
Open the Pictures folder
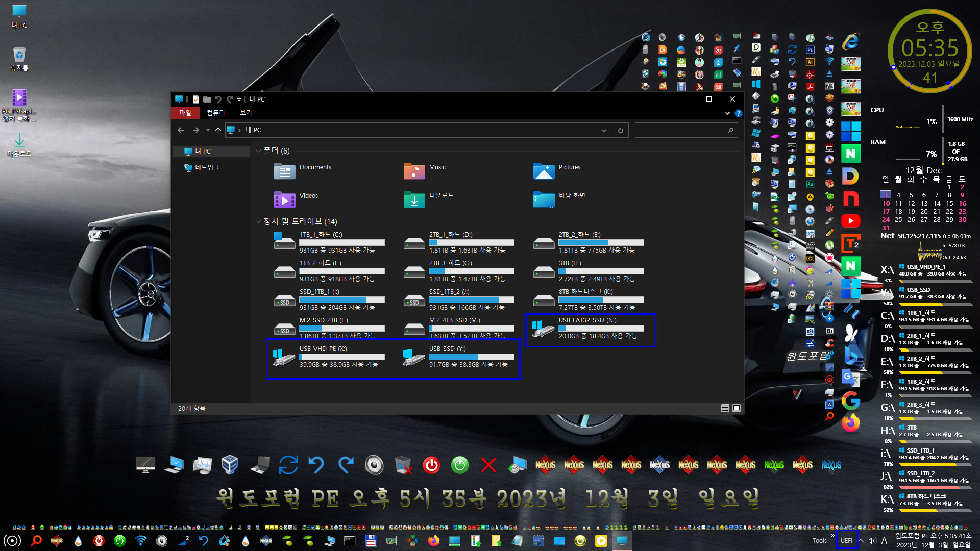pos(557,170)
